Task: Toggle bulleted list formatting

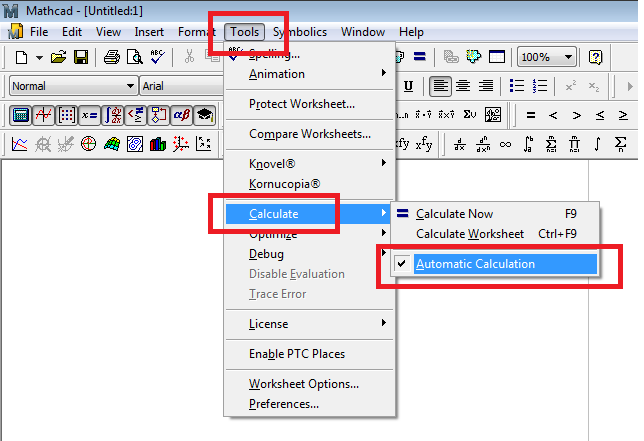Action: [517, 86]
